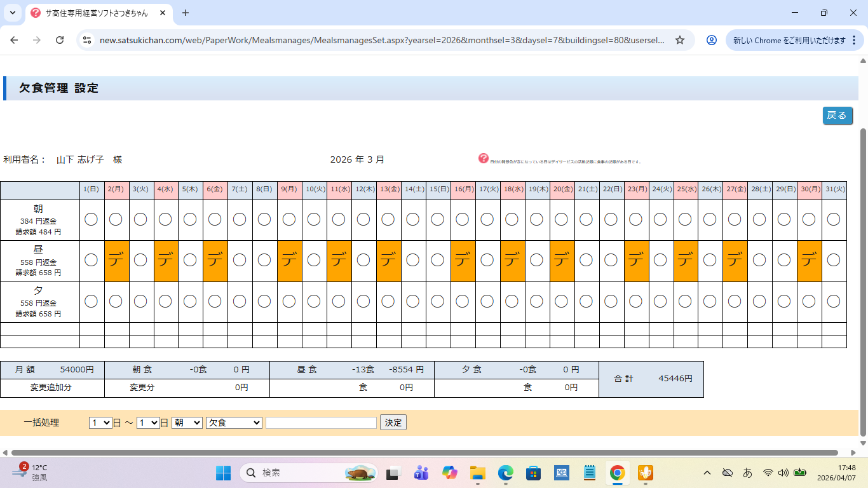This screenshot has height=488, width=868.
Task: Reload the page using the refresh icon
Action: click(60, 40)
